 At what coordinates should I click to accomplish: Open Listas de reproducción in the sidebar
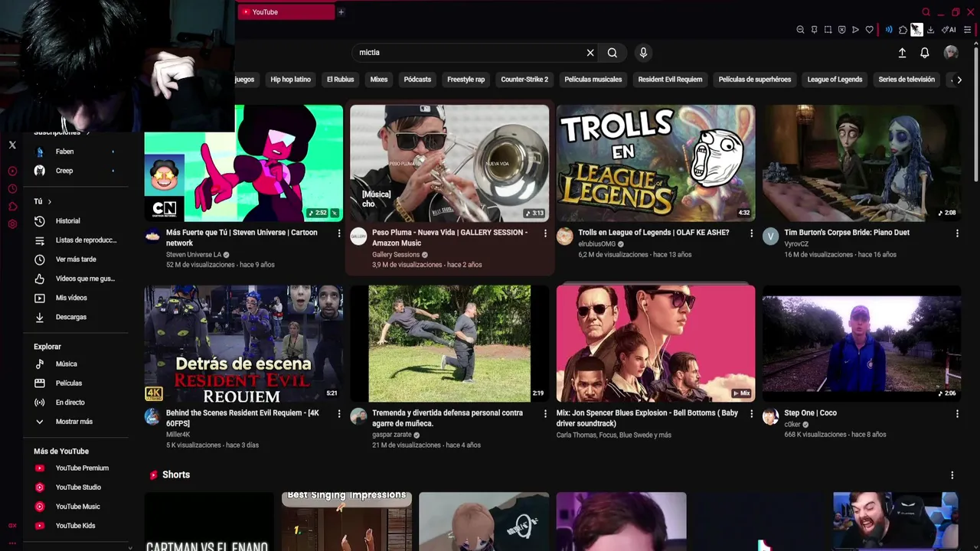86,240
